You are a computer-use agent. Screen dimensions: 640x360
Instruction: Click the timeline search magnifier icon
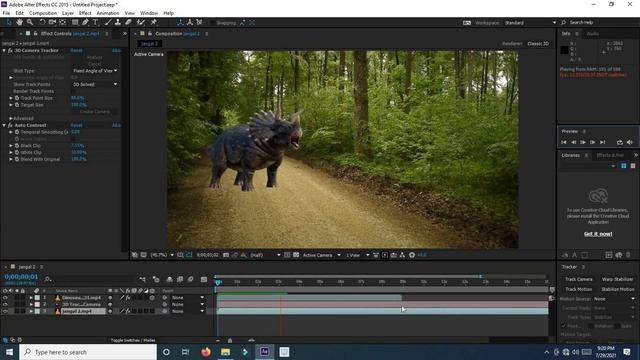tap(48, 279)
